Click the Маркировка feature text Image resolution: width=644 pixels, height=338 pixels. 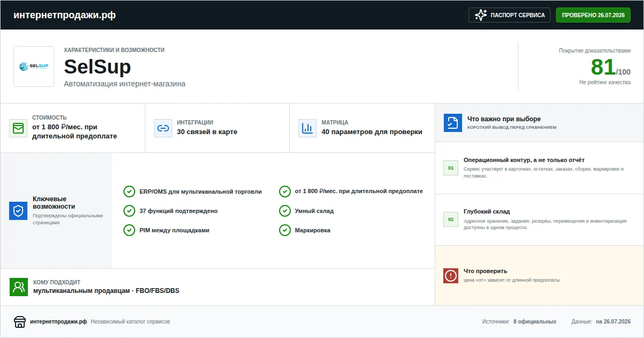coord(313,230)
